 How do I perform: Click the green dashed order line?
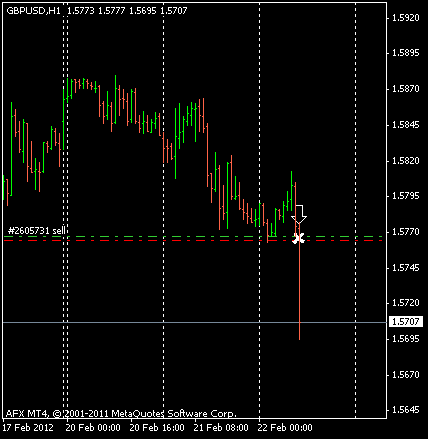pyautogui.click(x=193, y=236)
